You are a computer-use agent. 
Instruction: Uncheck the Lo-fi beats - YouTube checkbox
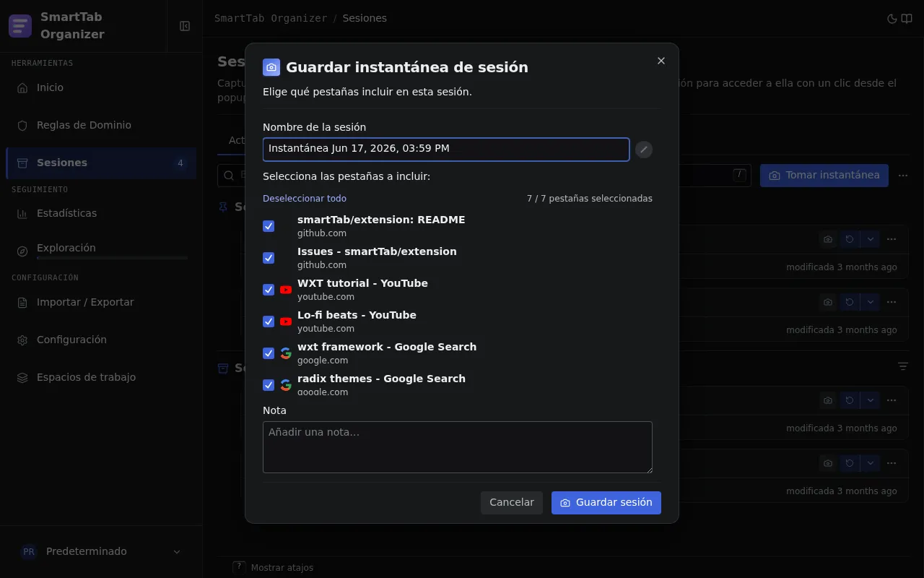[x=269, y=322]
